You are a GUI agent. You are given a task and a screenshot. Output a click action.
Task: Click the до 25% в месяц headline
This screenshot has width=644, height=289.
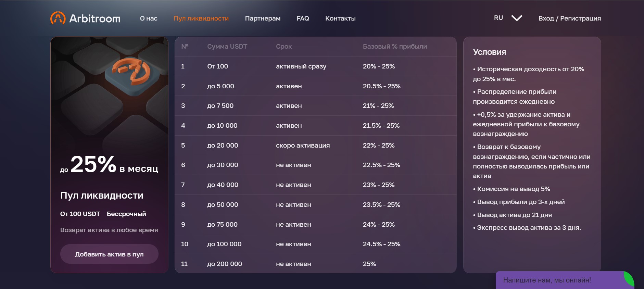click(109, 165)
